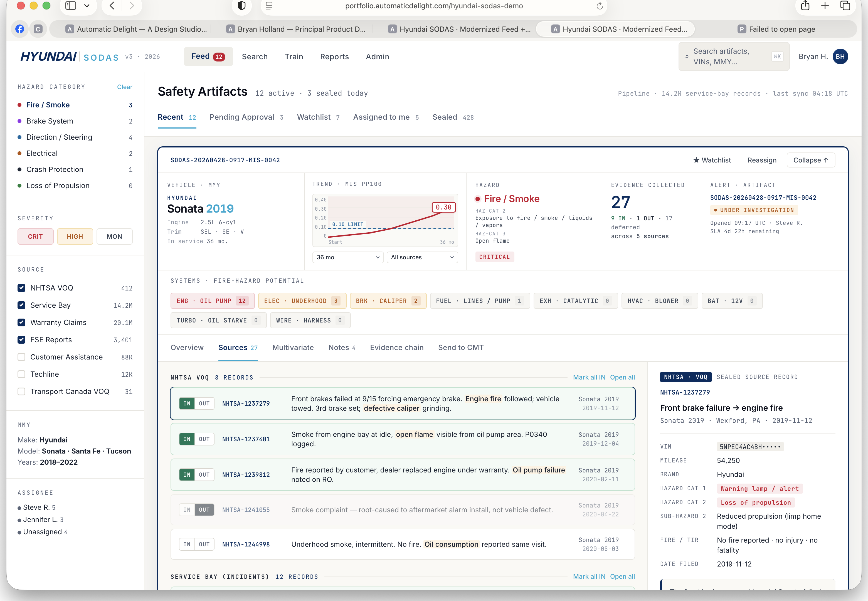
Task: Open the Multivariate tab
Action: click(x=293, y=348)
